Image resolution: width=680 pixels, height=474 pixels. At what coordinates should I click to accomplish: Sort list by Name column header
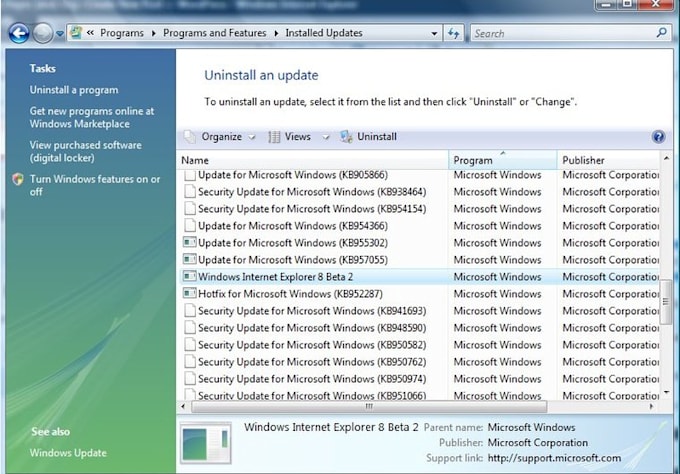click(x=313, y=160)
